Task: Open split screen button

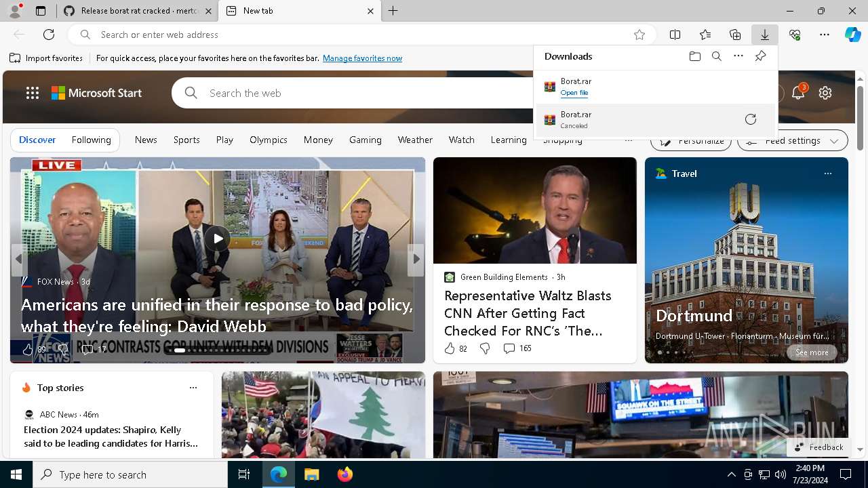Action: coord(675,35)
